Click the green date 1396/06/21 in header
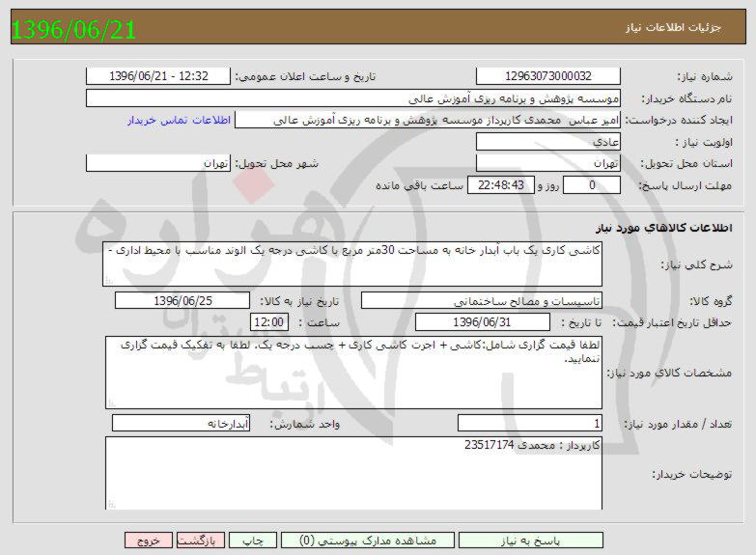Image resolution: width=756 pixels, height=555 pixels. [x=73, y=30]
